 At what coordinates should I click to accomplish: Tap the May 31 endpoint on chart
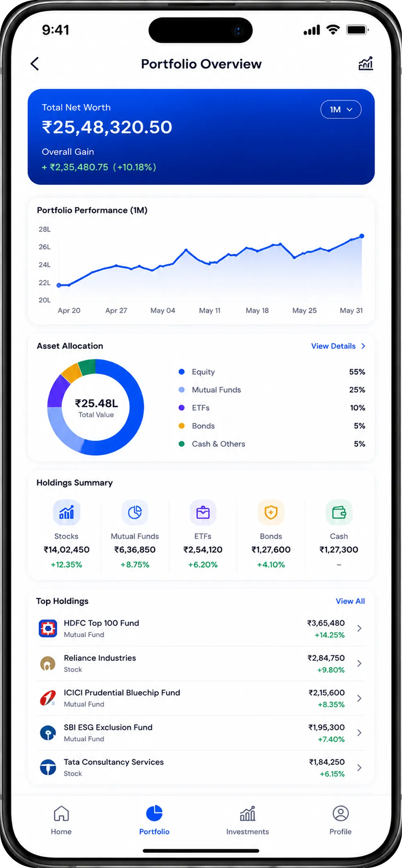pos(362,236)
